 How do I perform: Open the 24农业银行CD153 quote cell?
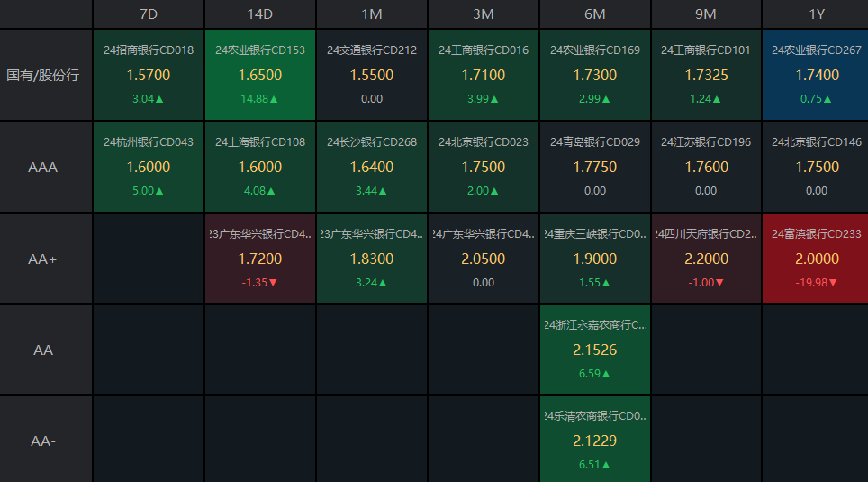pyautogui.click(x=260, y=75)
